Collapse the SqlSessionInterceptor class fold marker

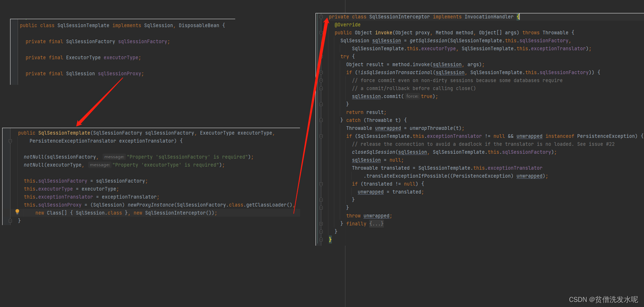[x=321, y=17]
